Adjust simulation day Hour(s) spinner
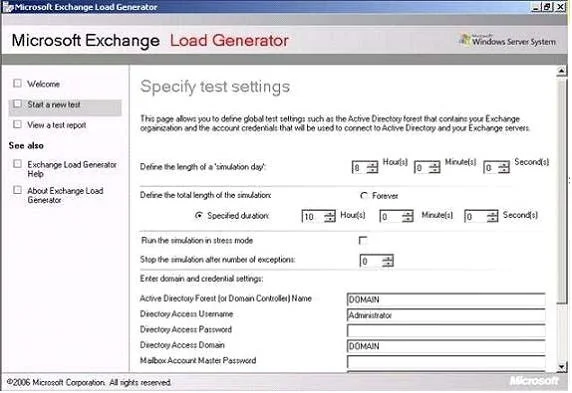Image resolution: width=572 pixels, height=393 pixels. (372, 168)
